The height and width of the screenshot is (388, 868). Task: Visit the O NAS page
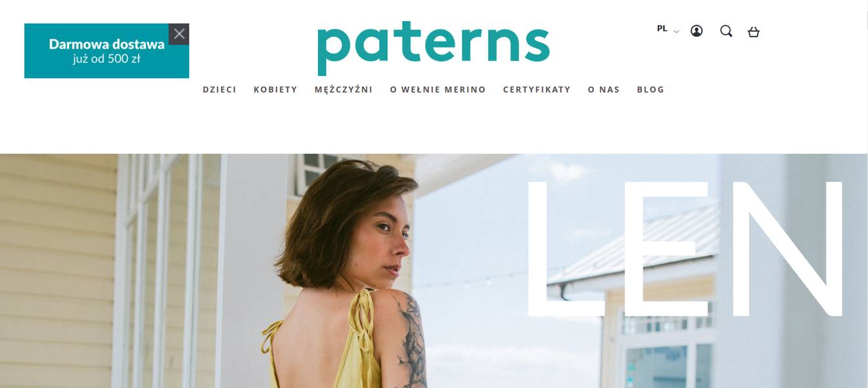tap(604, 89)
